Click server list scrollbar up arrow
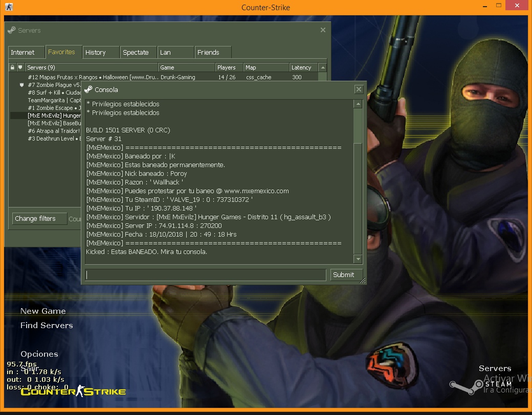532x415 pixels. pyautogui.click(x=323, y=67)
